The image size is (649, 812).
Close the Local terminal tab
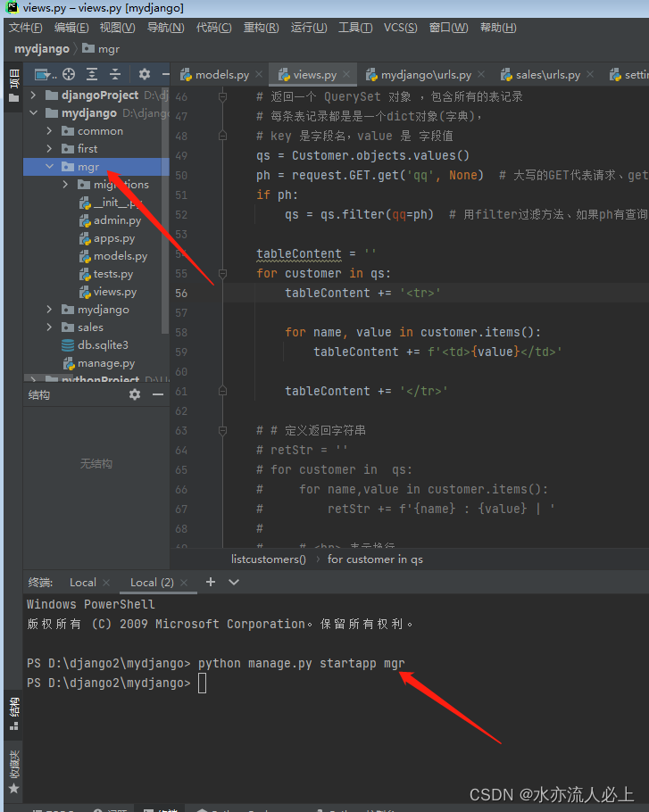[x=106, y=583]
